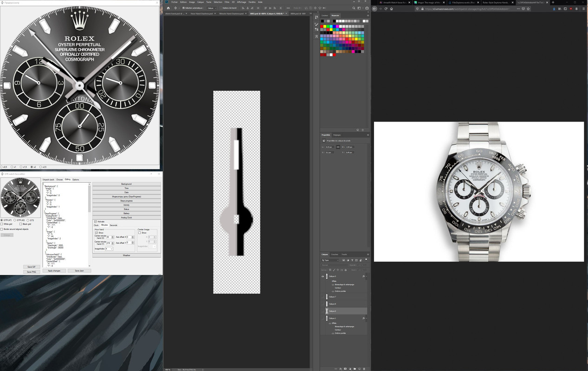Open the Filtre menu
Viewport: 588px width, 371px height.
227,2
